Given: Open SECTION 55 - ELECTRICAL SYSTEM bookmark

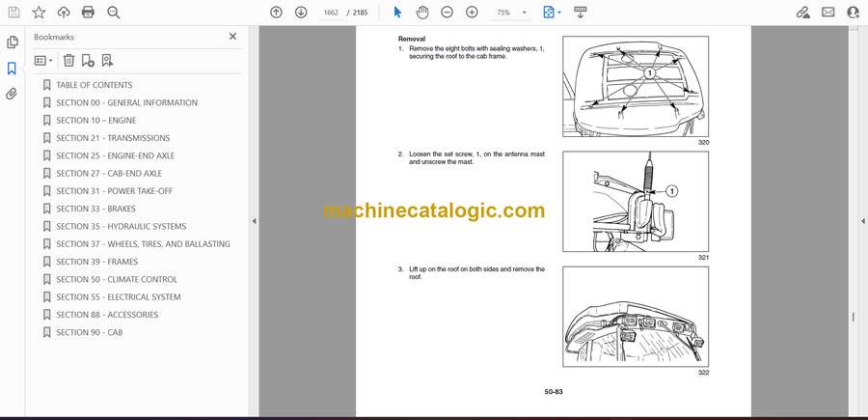Looking at the screenshot, I should 119,297.
